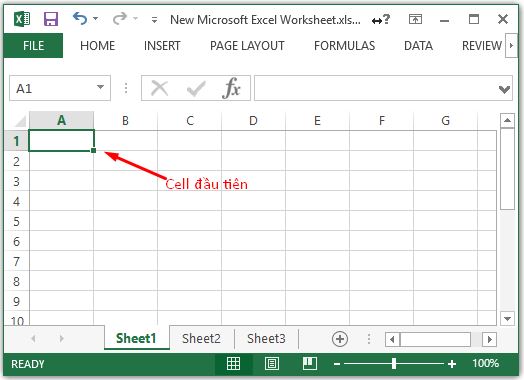This screenshot has height=380, width=524.
Task: Switch to Normal view icon
Action: (x=233, y=363)
